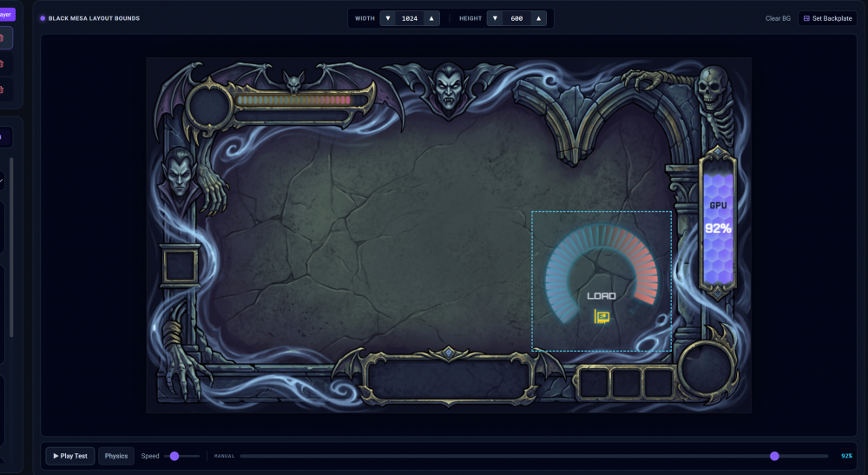
Task: Click the play triangle in Play Test
Action: 56,456
